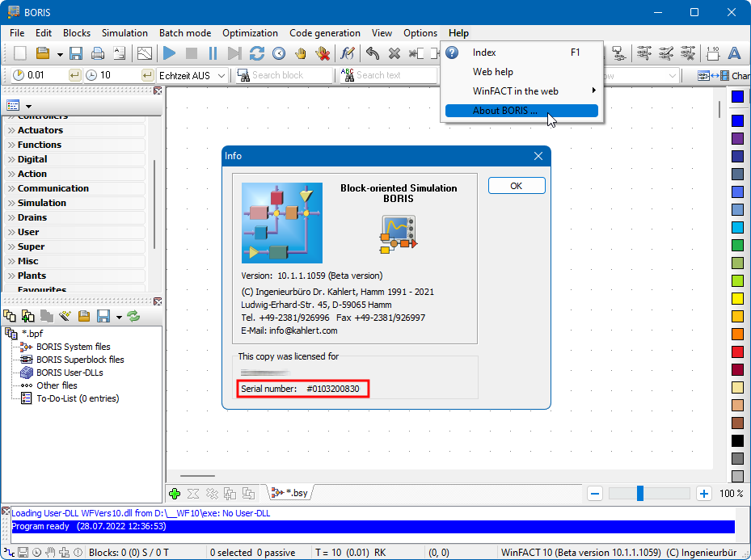Click the zoom slider handle
Screen dimensions: 751x560
(640, 494)
